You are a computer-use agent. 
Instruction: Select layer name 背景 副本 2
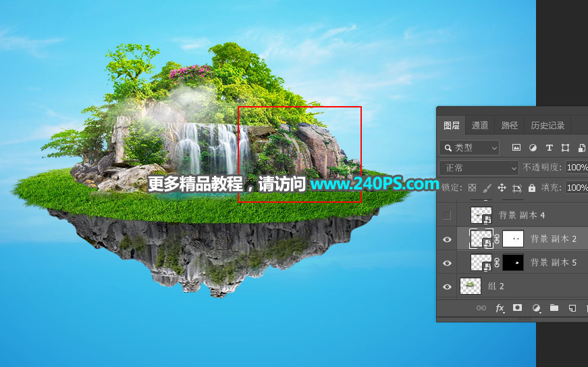[x=554, y=239]
